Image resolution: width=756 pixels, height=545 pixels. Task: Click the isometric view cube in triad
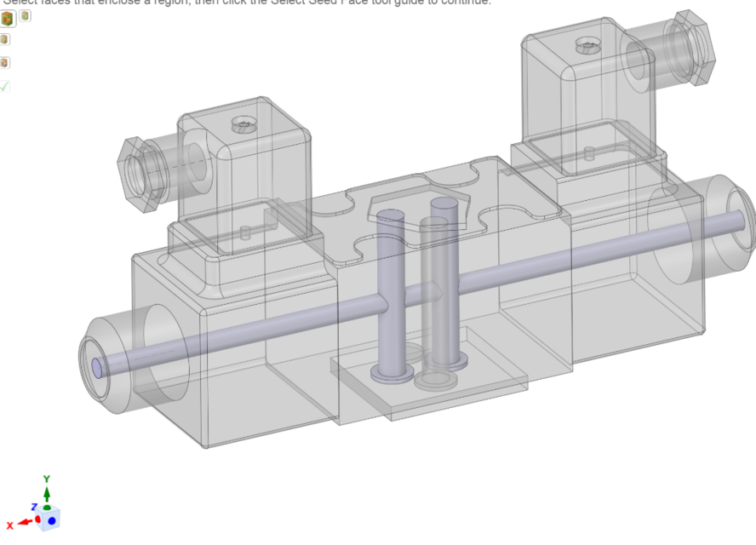[x=50, y=521]
